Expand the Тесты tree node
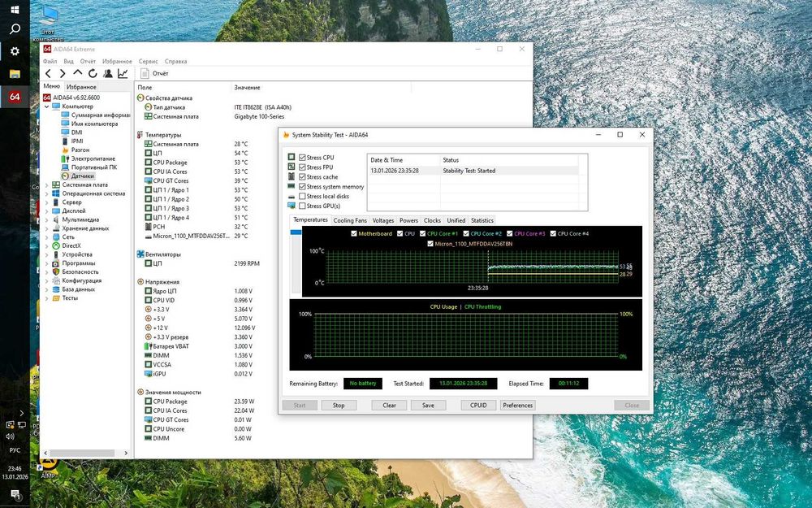This screenshot has height=508, width=812. click(46, 298)
